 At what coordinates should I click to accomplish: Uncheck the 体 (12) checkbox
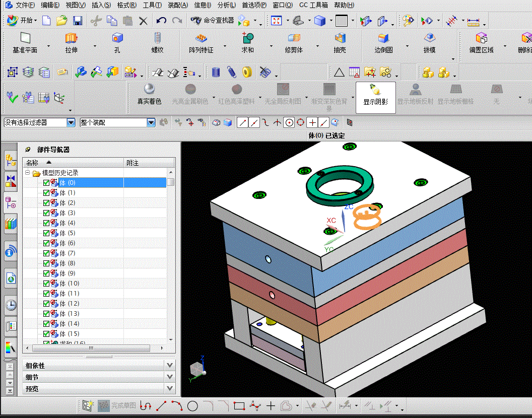click(x=46, y=304)
